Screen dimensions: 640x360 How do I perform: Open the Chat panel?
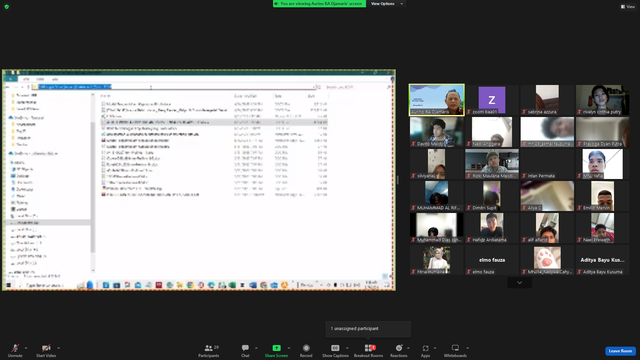pyautogui.click(x=245, y=350)
